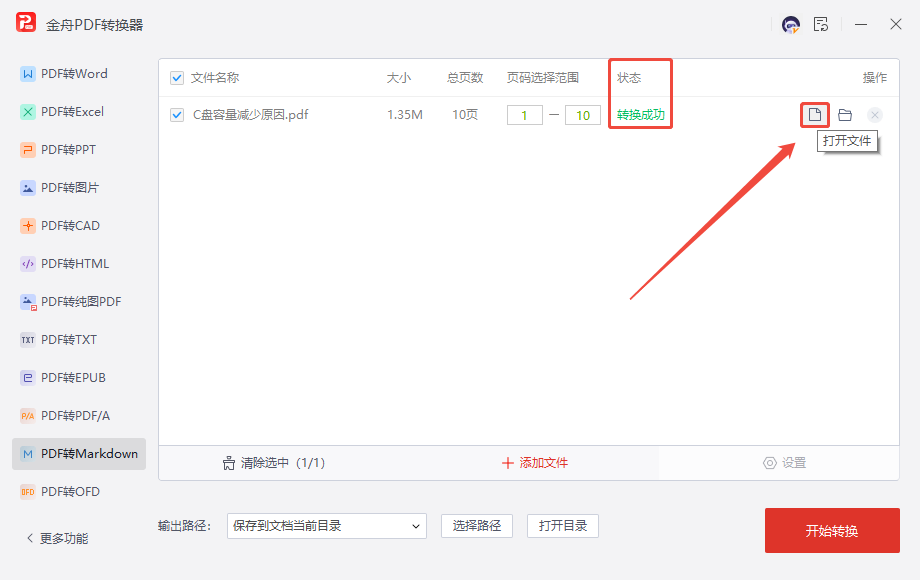Click the file name C盘容量减少原因.pdf
The width and height of the screenshot is (920, 580).
click(251, 115)
